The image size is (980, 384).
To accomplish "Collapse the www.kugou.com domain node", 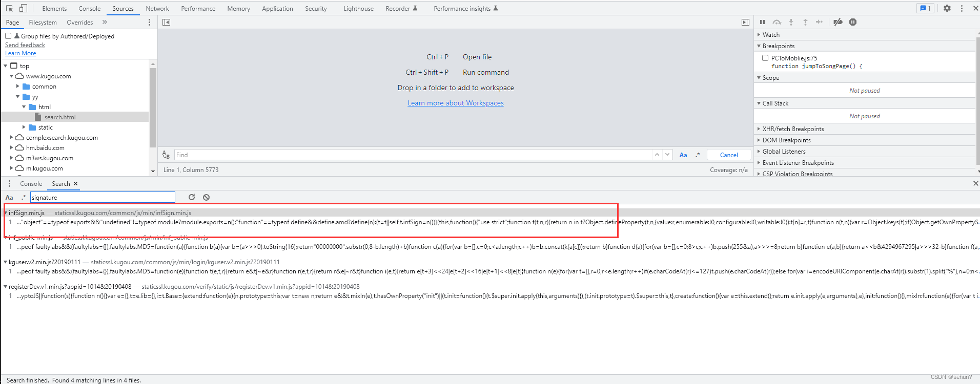I will (11, 76).
